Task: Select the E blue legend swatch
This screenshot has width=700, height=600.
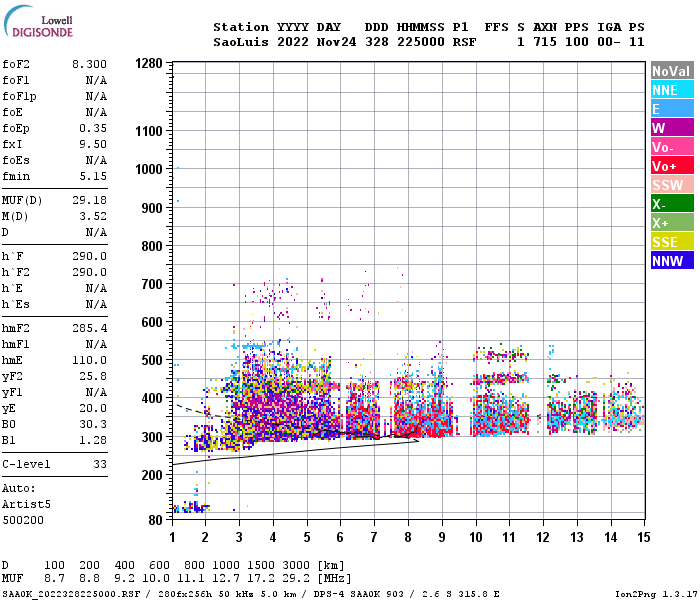Action: pyautogui.click(x=672, y=109)
